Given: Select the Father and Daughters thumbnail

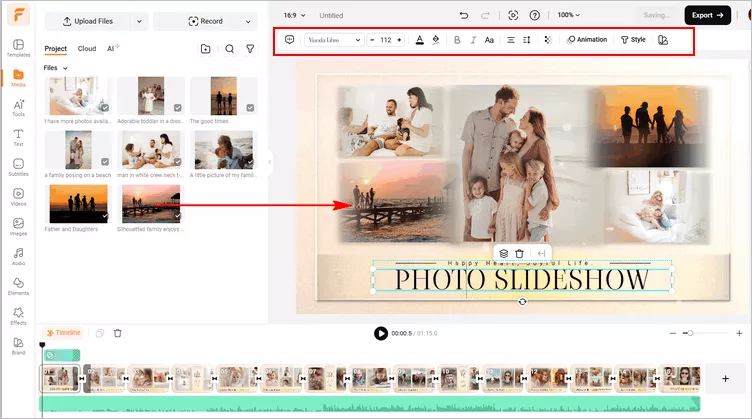Looking at the screenshot, I should [x=79, y=204].
